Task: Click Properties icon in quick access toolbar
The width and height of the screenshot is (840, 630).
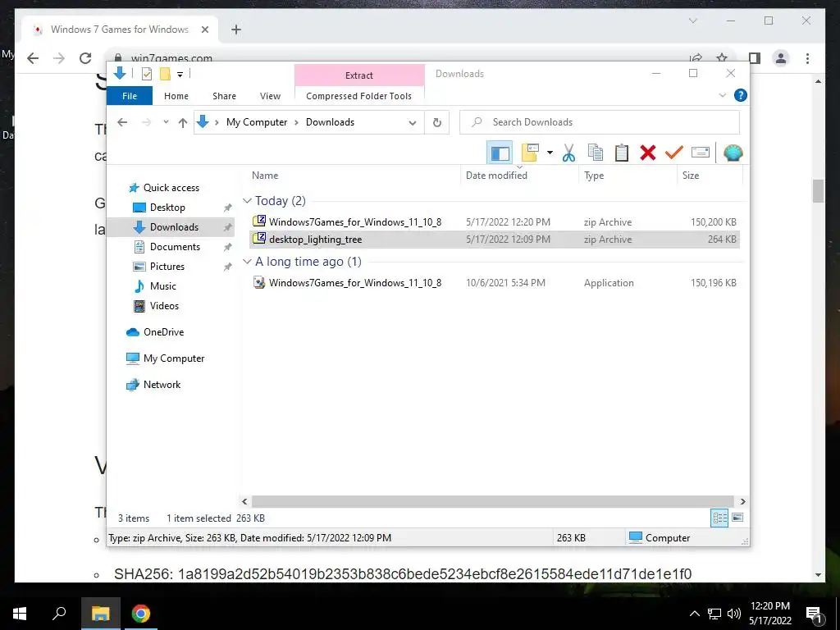Action: 146,74
